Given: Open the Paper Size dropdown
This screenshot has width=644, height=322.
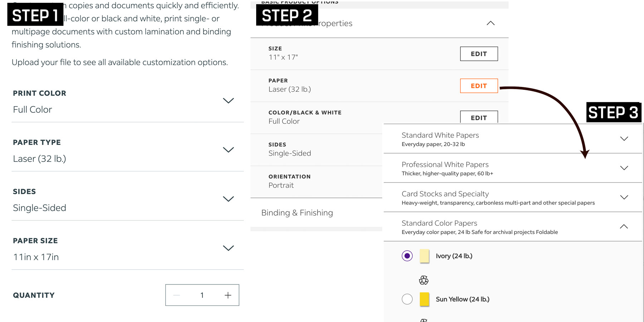Looking at the screenshot, I should tap(228, 248).
